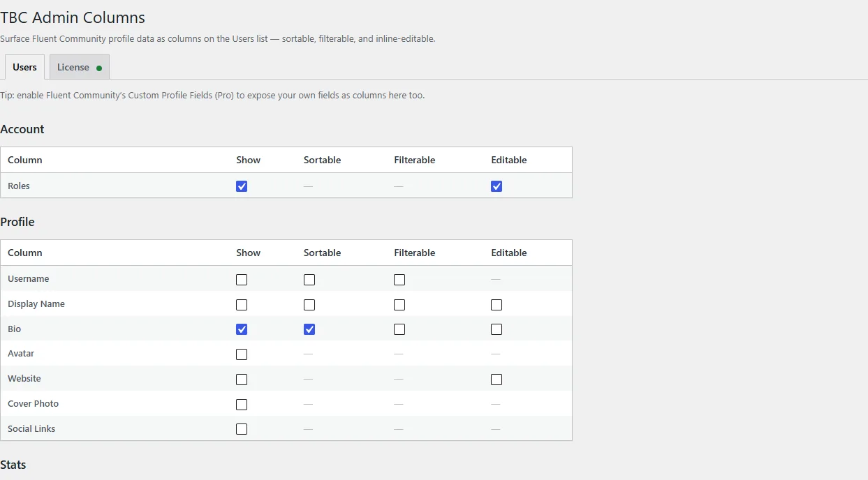Switch to the Users tab

coord(24,67)
